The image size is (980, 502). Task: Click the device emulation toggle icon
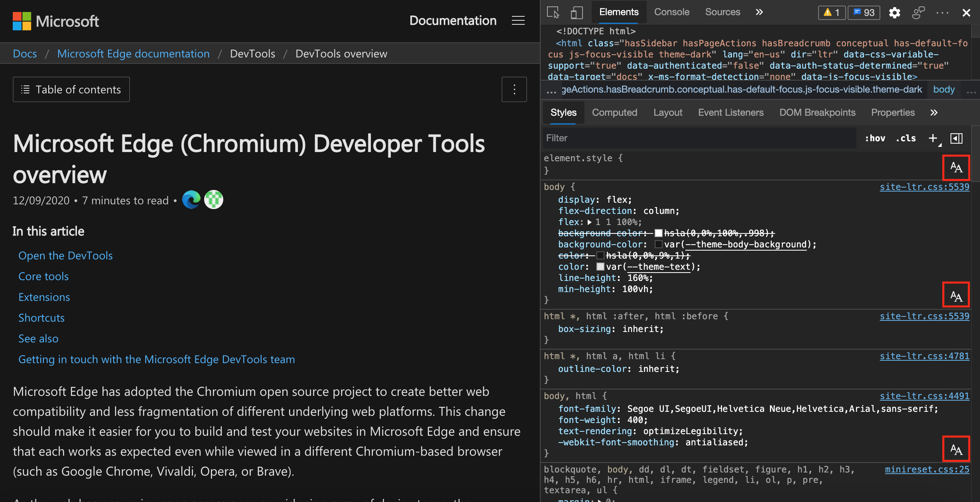(575, 12)
